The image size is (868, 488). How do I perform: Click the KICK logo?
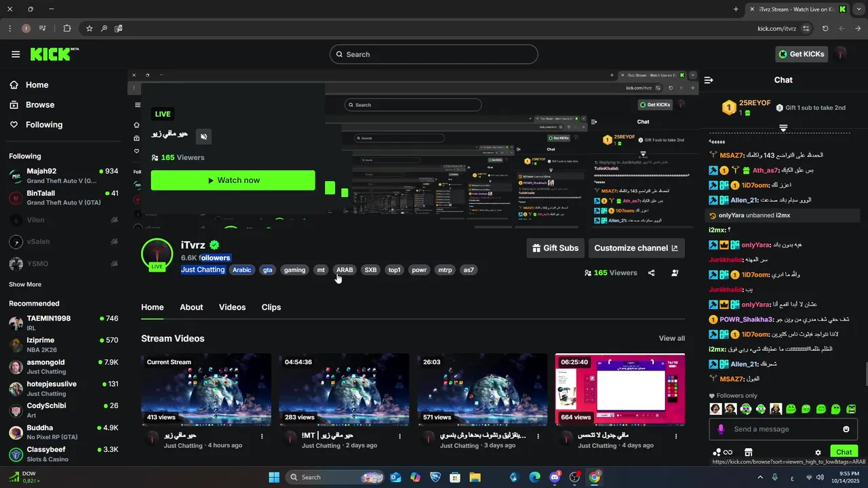click(54, 54)
